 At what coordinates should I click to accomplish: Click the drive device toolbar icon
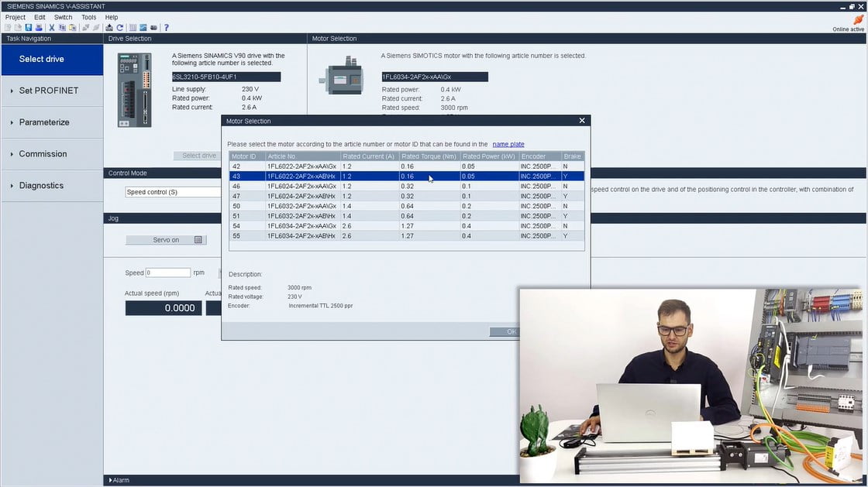[154, 28]
